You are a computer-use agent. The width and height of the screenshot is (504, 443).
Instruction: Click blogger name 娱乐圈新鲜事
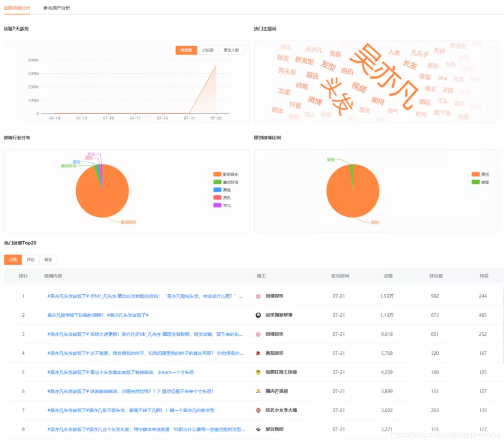coord(279,315)
